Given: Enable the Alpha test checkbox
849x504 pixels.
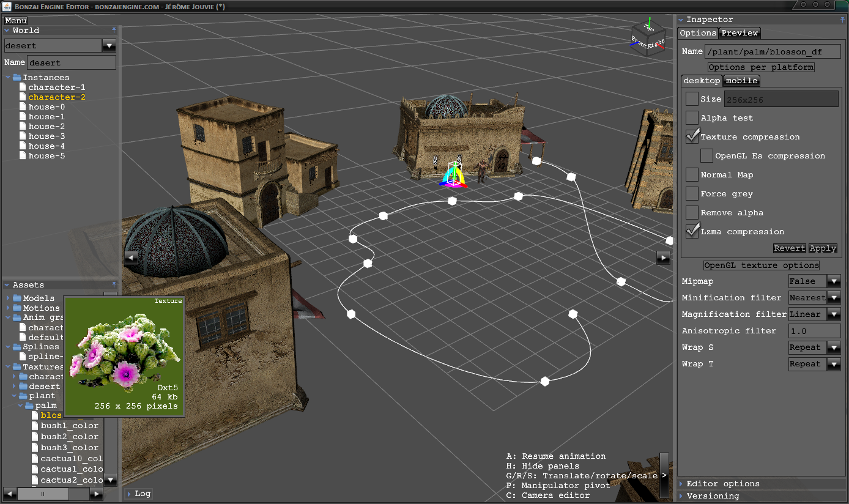Looking at the screenshot, I should [x=692, y=117].
